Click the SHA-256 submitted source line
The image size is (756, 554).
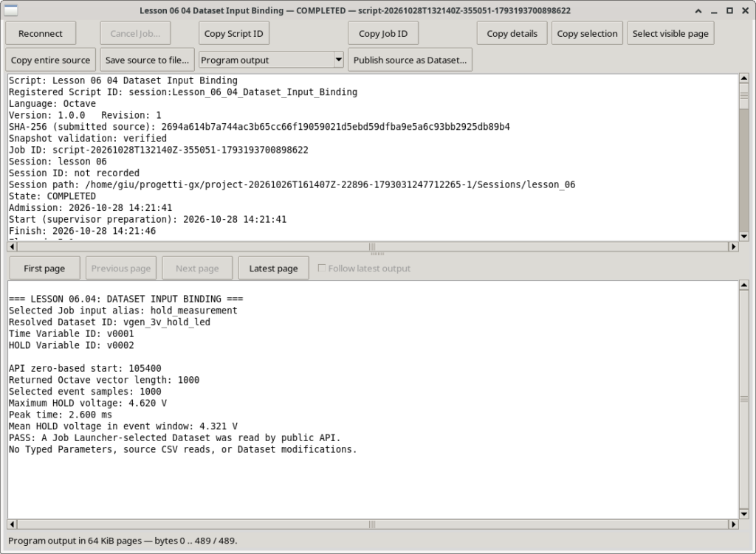(259, 127)
